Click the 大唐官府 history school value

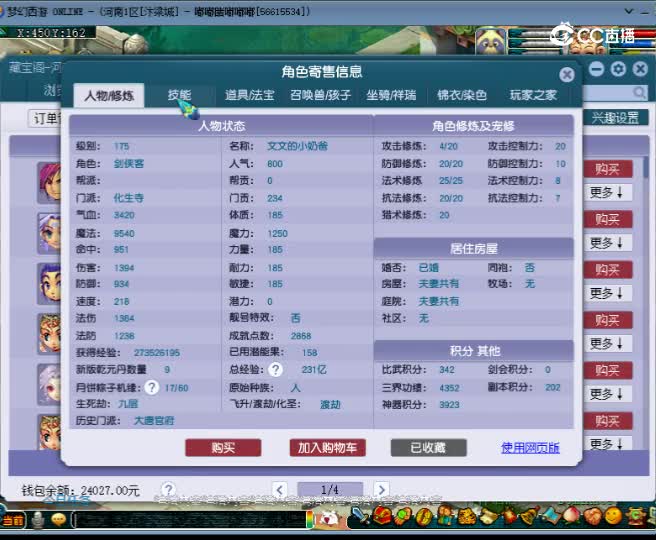coord(154,420)
